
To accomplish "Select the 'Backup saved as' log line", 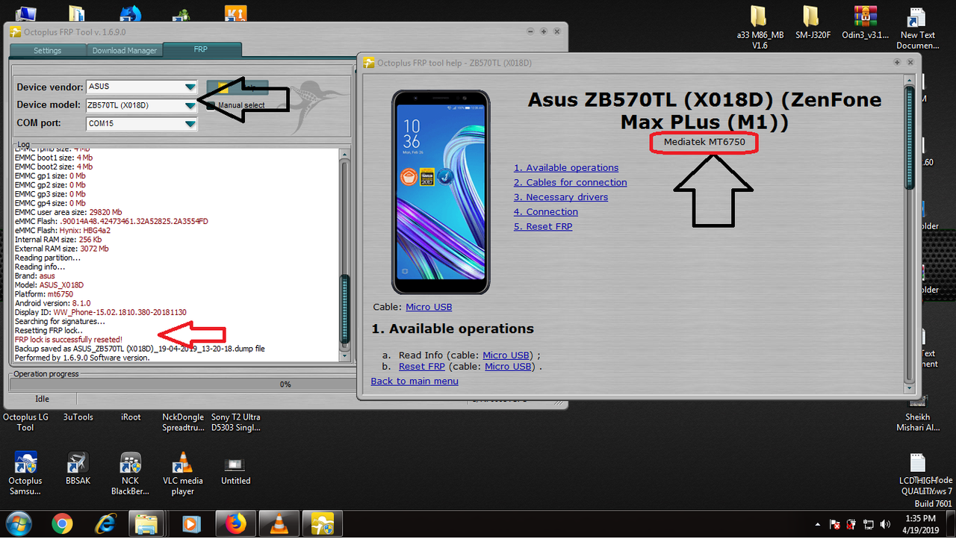I will point(140,349).
